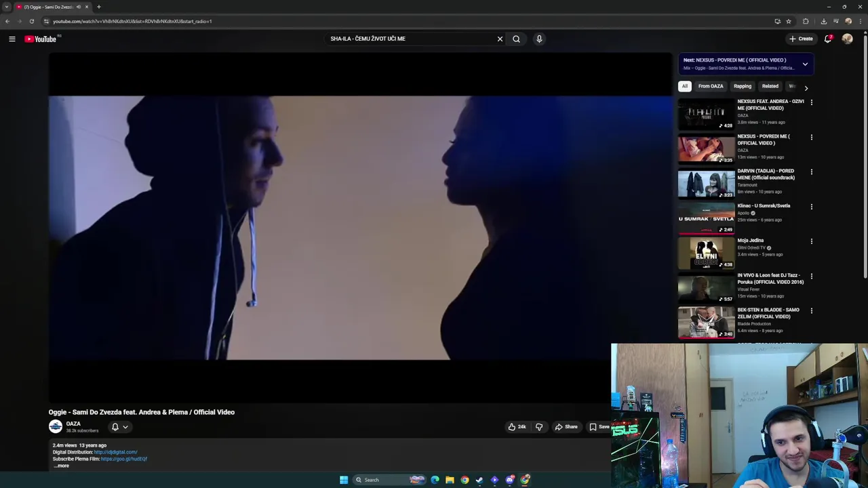This screenshot has height=488, width=868.
Task: Open the Chrome three-dot menu
Action: (861, 21)
